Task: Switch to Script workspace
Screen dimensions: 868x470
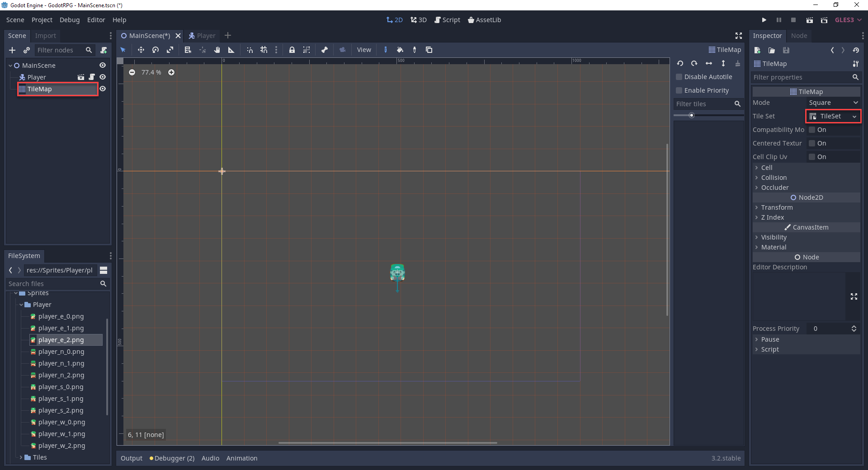Action: [447, 20]
